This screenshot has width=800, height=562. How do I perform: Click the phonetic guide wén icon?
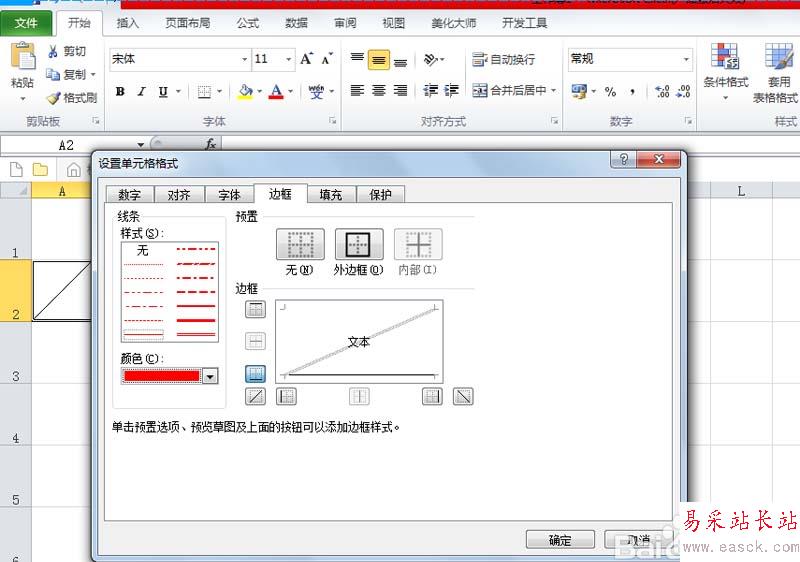pos(316,92)
